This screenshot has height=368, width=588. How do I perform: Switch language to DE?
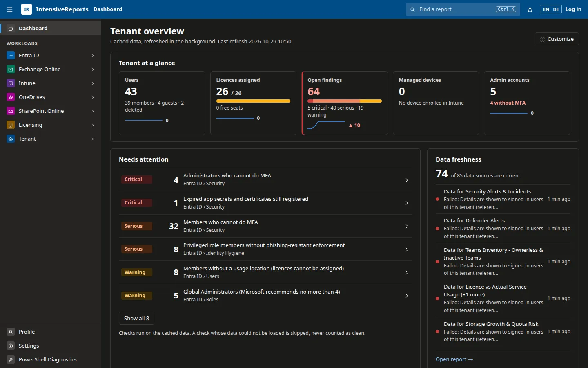click(556, 9)
